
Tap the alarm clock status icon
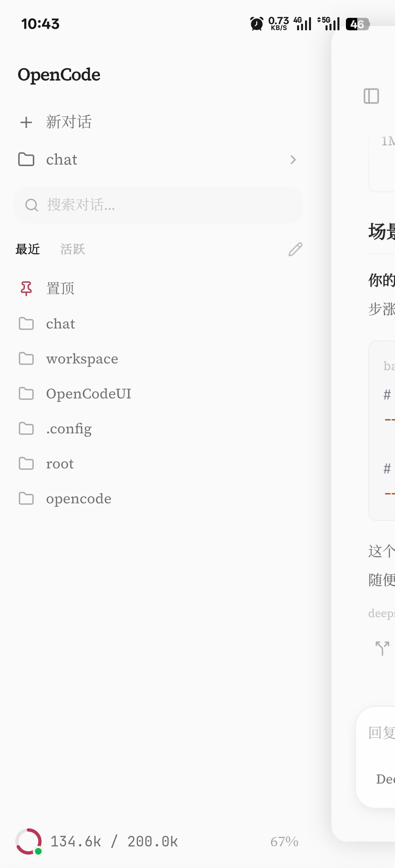[x=257, y=24]
